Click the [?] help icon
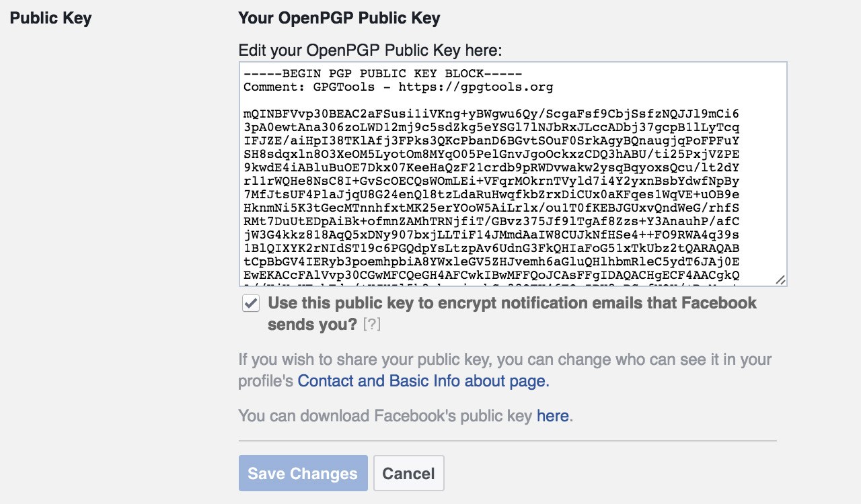 pos(372,325)
